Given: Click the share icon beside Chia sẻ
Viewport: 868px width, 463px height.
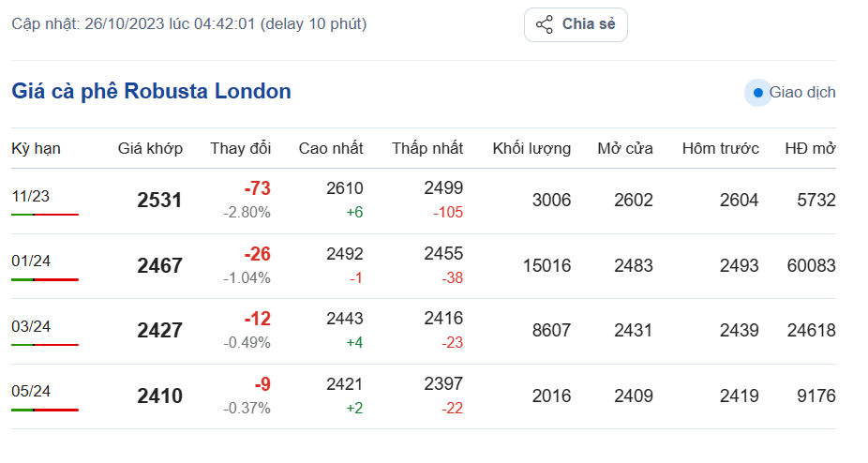Looking at the screenshot, I should click(x=545, y=24).
